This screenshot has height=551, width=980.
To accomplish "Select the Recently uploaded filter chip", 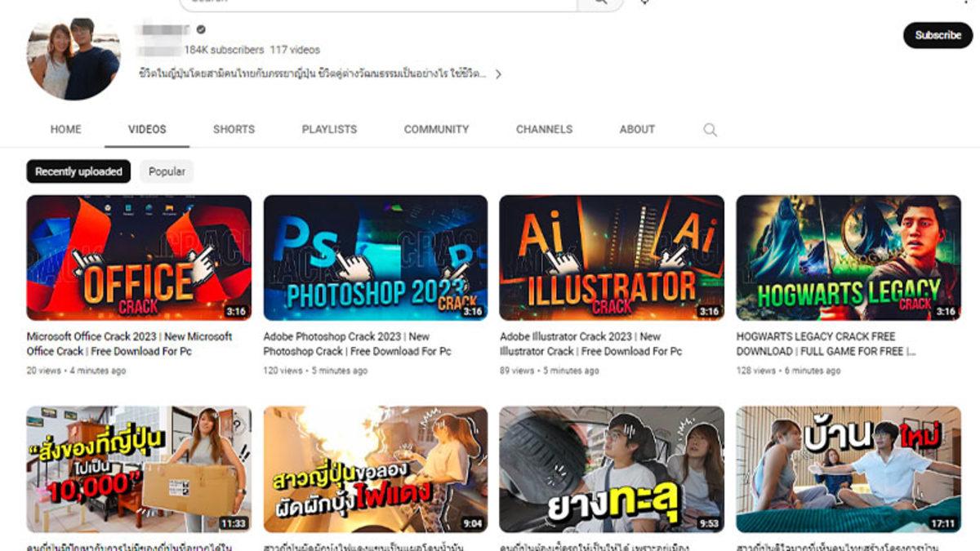I will pos(79,171).
